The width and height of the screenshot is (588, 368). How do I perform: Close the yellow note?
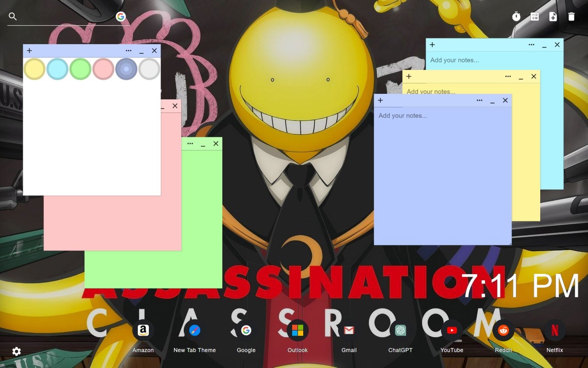click(534, 76)
